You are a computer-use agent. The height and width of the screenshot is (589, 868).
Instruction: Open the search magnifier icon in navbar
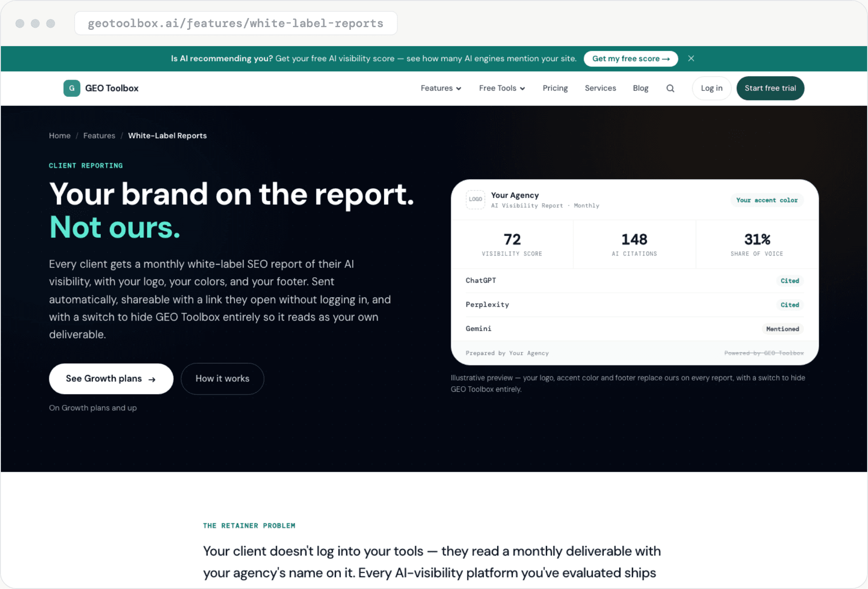point(670,88)
